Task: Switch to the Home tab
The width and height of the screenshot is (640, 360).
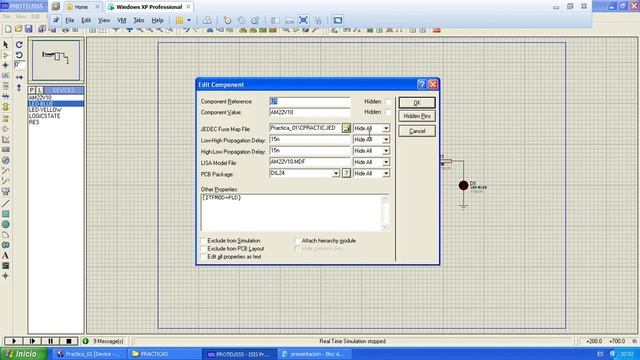Action: [83, 7]
